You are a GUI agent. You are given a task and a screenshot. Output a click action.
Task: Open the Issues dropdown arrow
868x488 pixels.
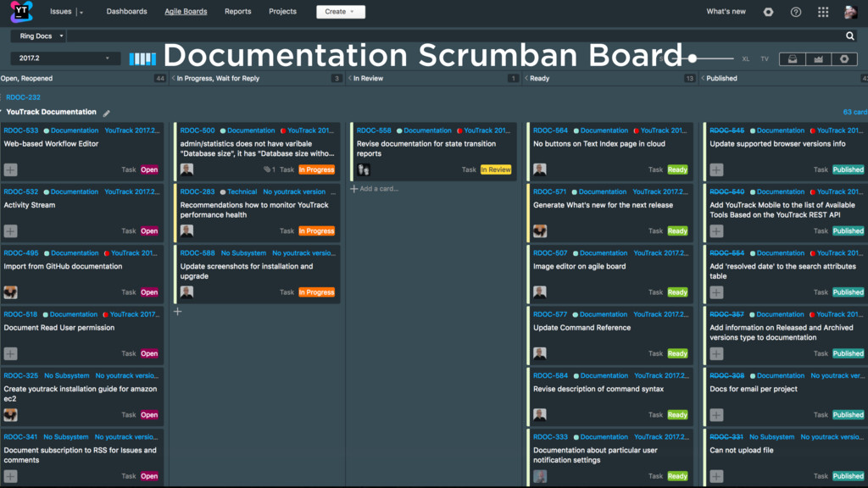tap(81, 12)
